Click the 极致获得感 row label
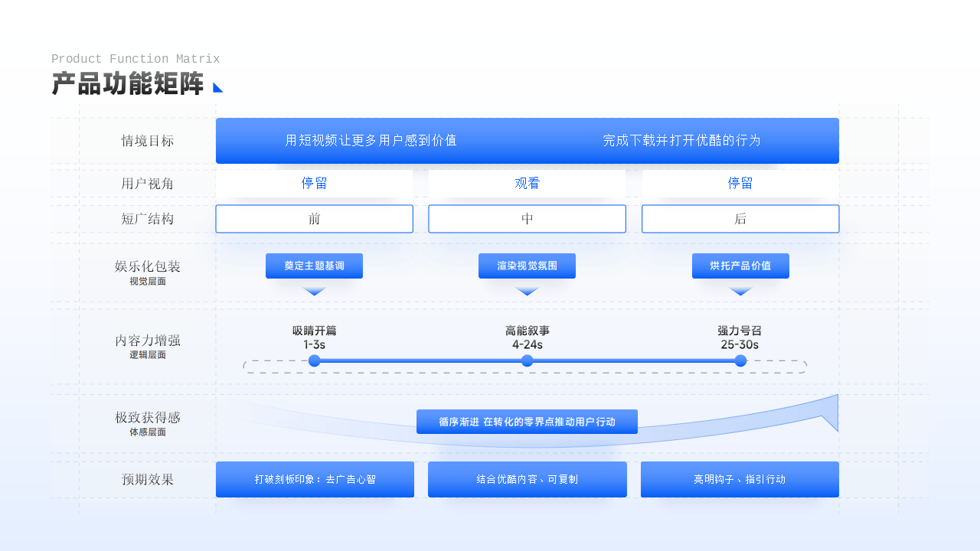980x551 pixels. click(148, 418)
